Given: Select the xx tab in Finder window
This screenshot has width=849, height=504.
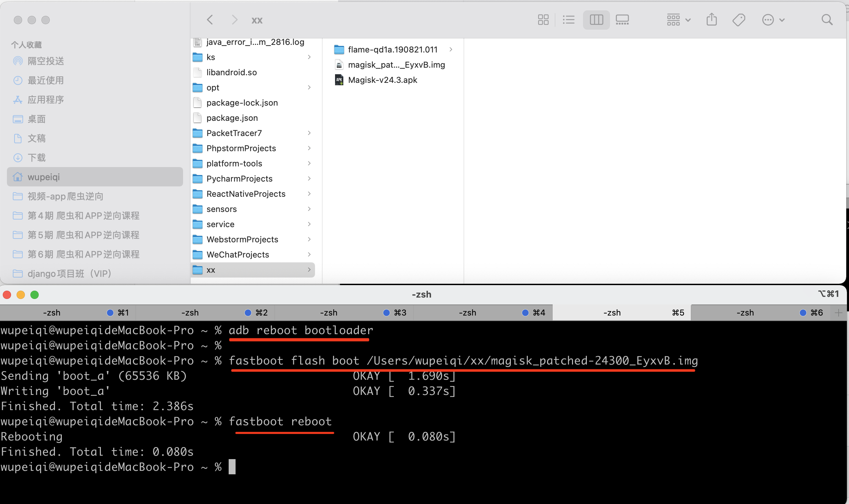Looking at the screenshot, I should (x=256, y=20).
